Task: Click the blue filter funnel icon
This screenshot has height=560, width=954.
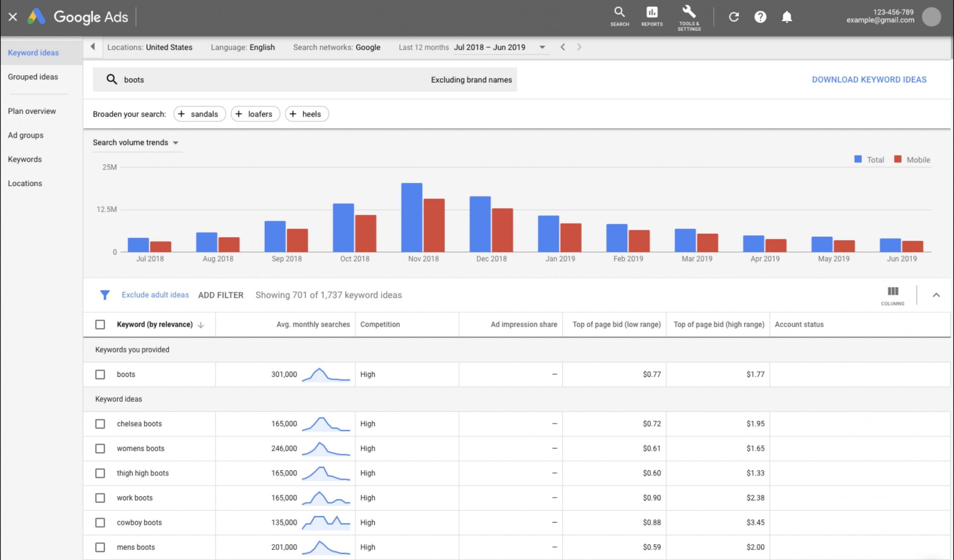Action: (104, 295)
